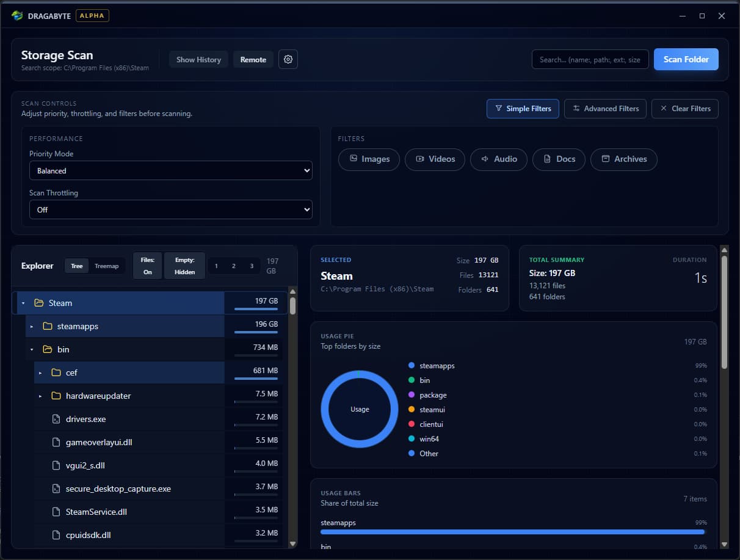Image resolution: width=740 pixels, height=560 pixels.
Task: Set tree depth level 1
Action: coord(216,266)
